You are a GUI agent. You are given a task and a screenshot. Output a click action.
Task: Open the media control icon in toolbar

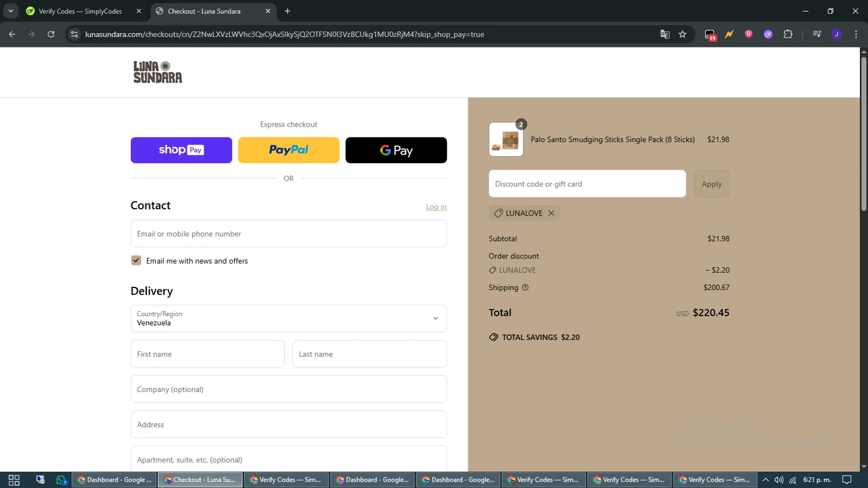[x=817, y=34]
